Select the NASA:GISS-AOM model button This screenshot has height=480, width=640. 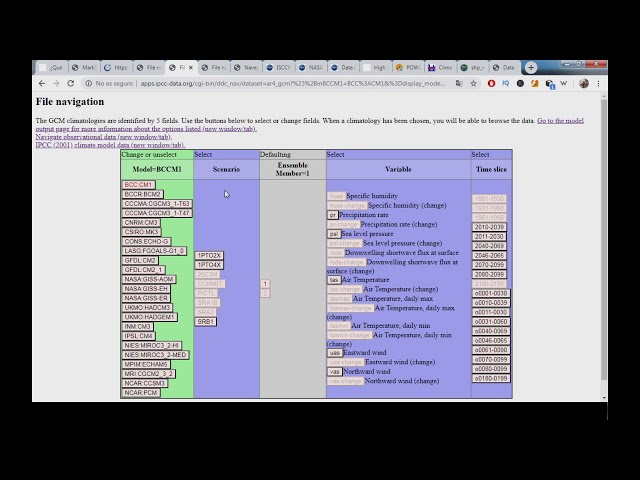[x=149, y=279]
